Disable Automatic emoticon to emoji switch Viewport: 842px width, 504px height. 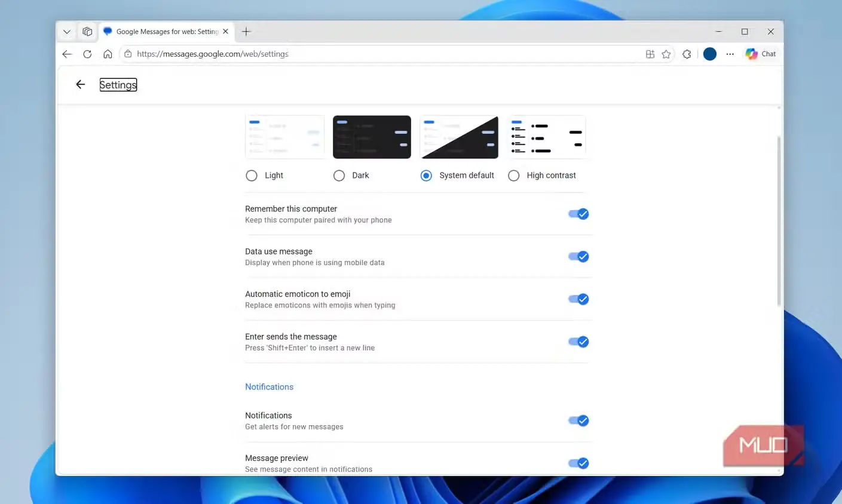578,299
